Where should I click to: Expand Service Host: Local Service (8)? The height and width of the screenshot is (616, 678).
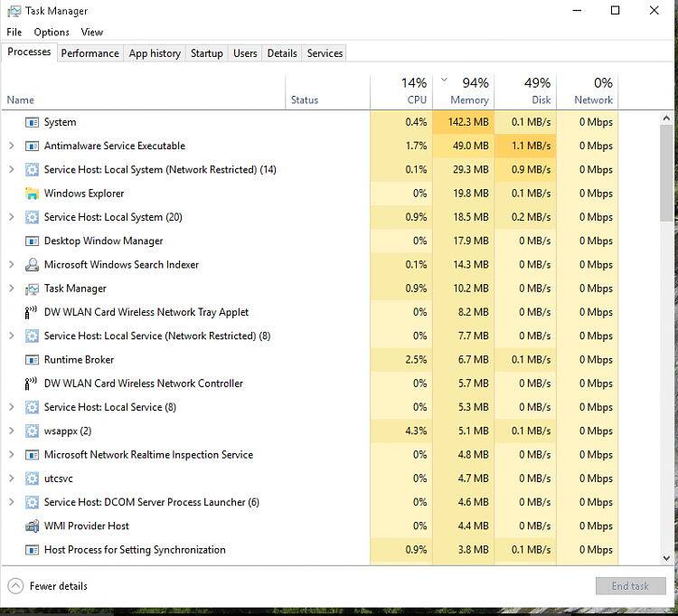pyautogui.click(x=12, y=407)
